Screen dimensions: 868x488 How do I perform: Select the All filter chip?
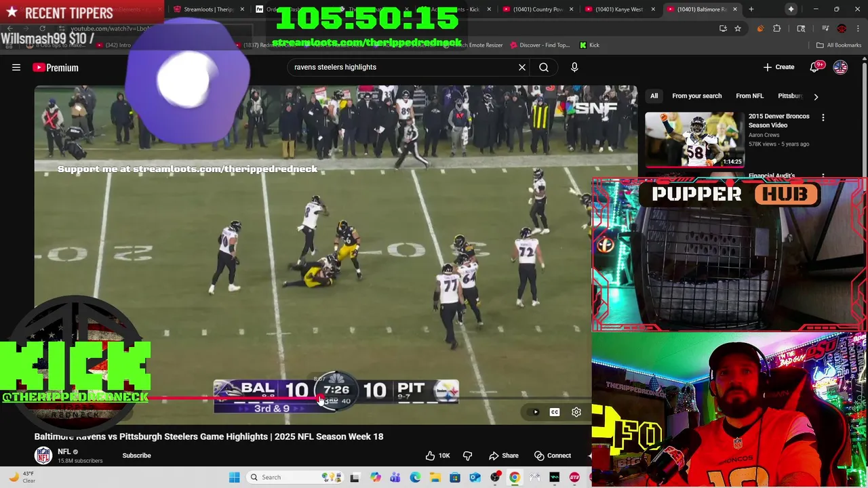[654, 96]
